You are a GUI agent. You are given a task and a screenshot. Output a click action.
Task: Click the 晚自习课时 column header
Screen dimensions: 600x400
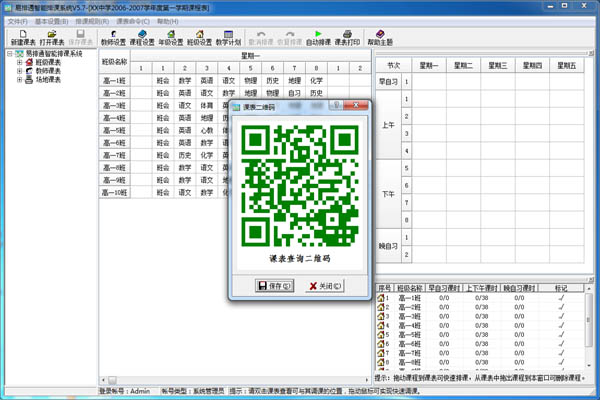coord(519,288)
